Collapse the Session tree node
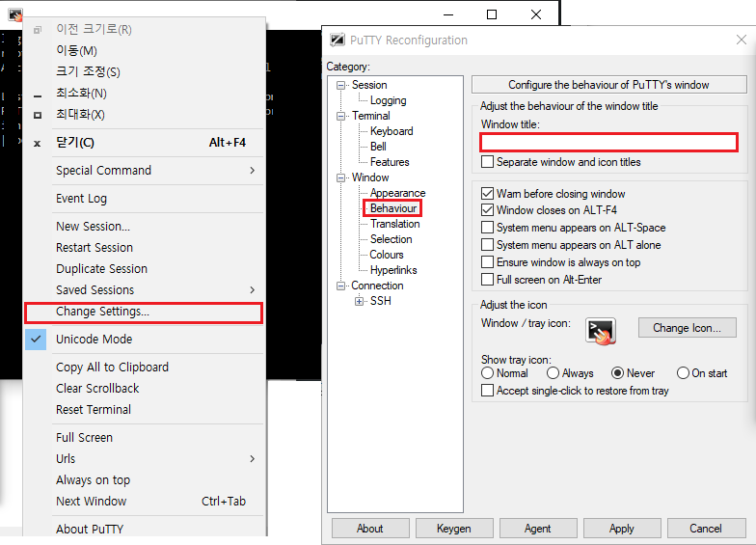756x545 pixels. pos(341,85)
